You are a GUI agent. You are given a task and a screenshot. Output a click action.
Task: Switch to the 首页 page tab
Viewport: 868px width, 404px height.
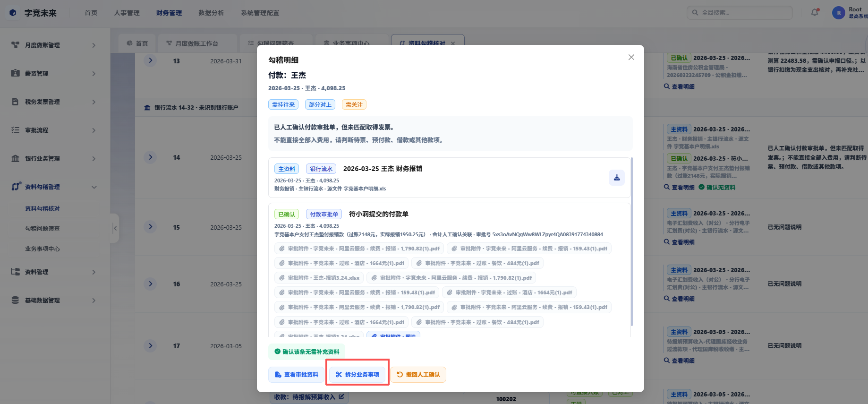point(137,43)
